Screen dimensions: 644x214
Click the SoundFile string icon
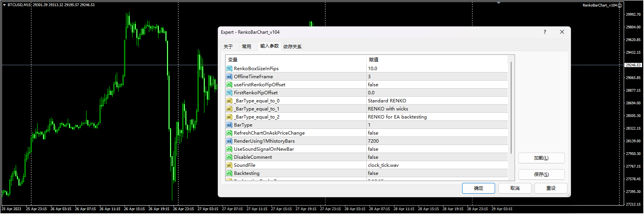[229, 165]
